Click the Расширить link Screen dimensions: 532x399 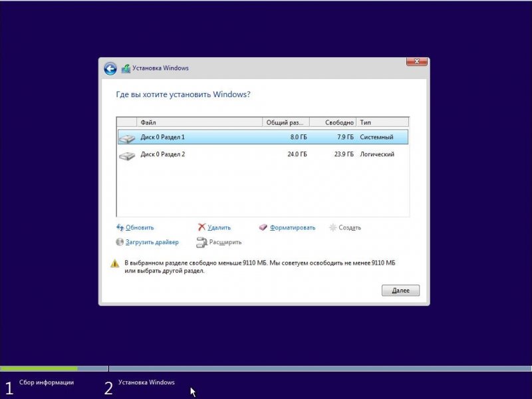(x=225, y=242)
